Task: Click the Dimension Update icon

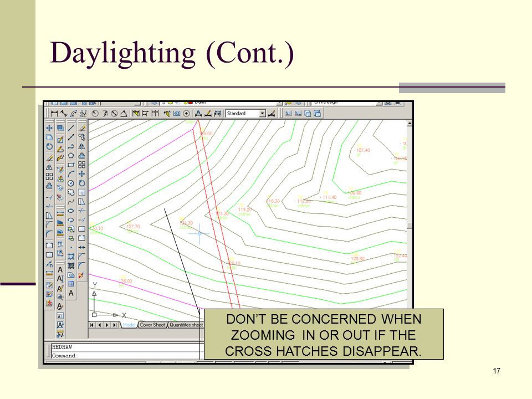Action: [217, 113]
